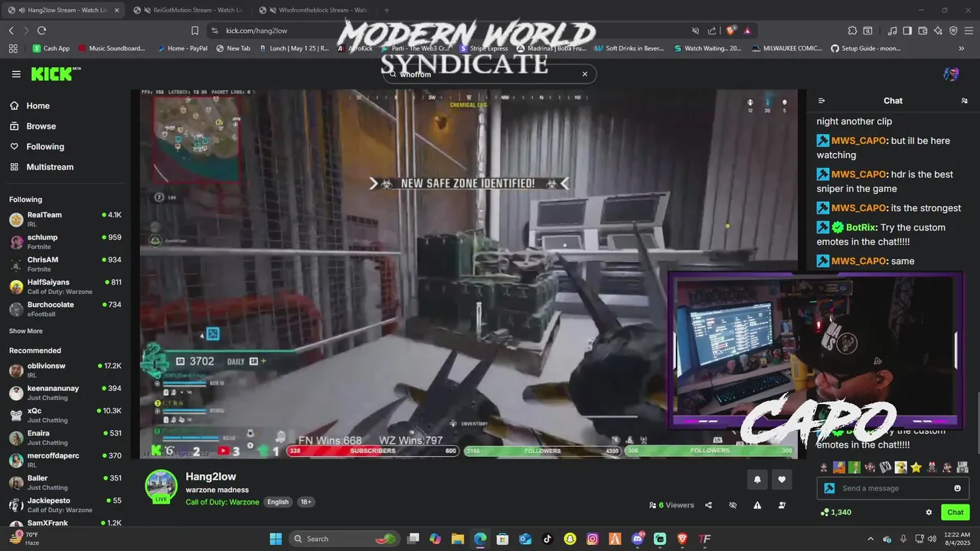Follow the channel with the heart button
Image resolution: width=980 pixels, height=551 pixels.
[x=782, y=480]
